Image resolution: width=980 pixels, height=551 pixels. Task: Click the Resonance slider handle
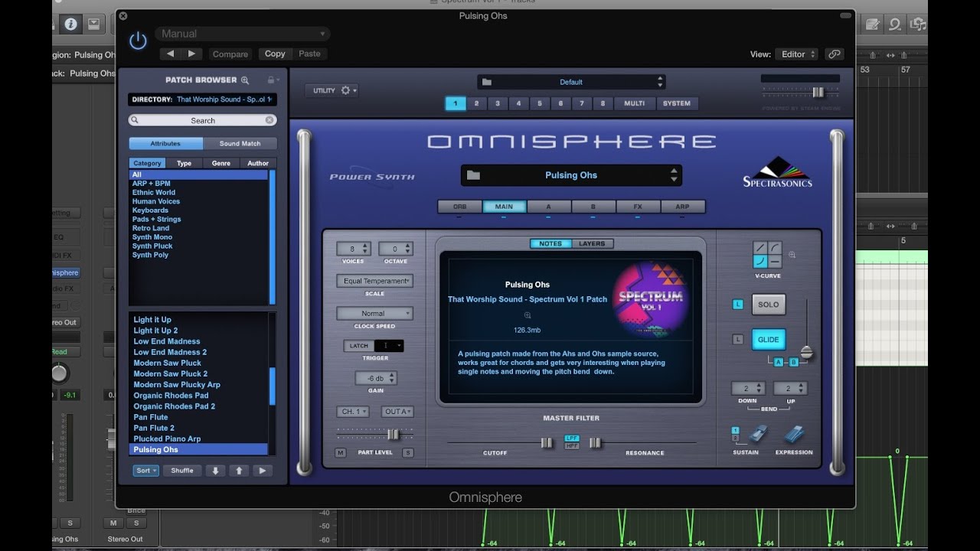tap(596, 442)
